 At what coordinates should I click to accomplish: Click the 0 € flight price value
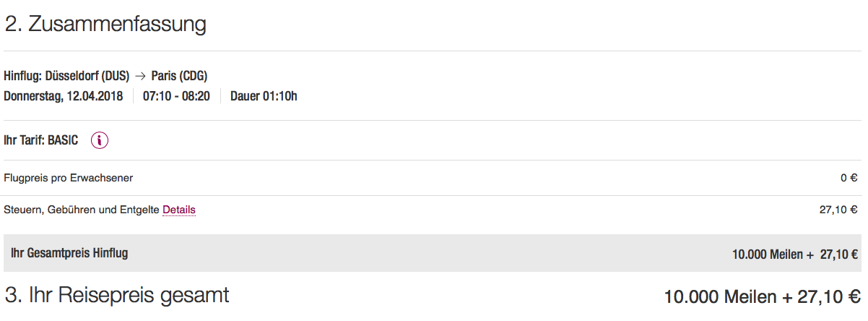tap(849, 178)
